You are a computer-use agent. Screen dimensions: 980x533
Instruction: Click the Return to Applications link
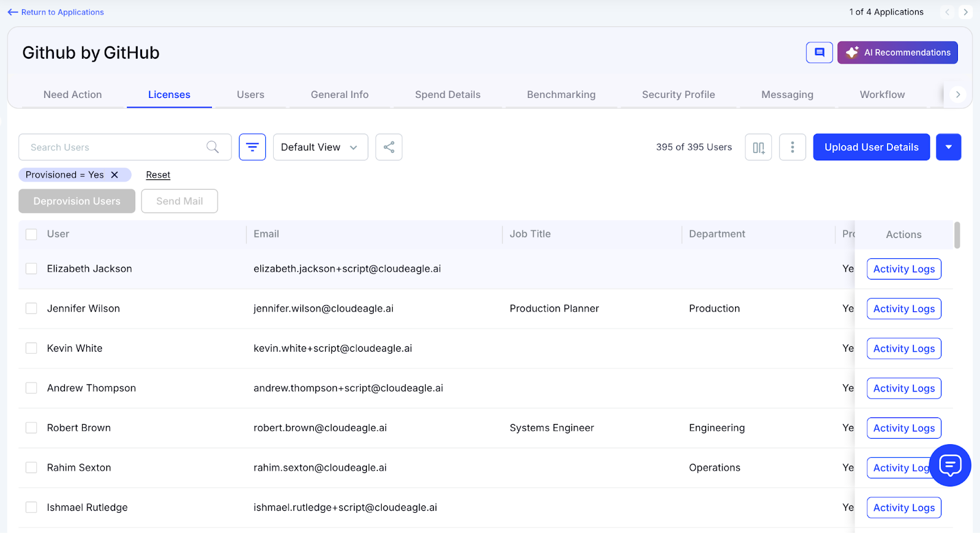(x=62, y=12)
